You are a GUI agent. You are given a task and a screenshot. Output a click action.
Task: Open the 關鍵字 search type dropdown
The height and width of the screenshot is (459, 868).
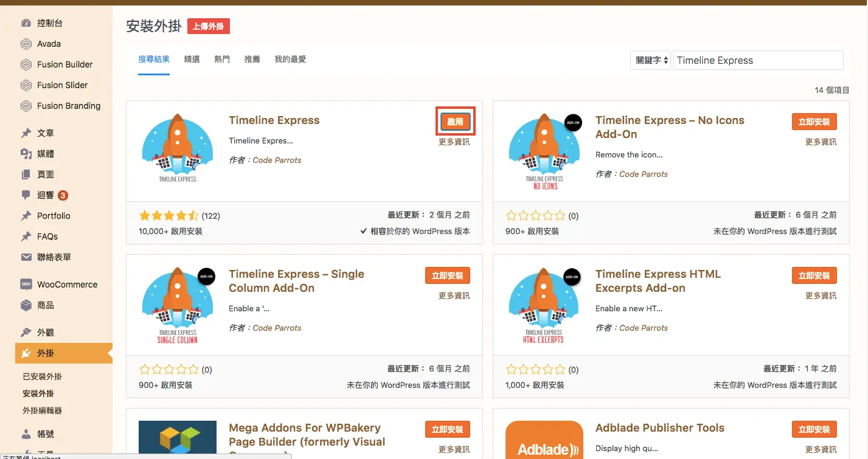click(x=650, y=60)
